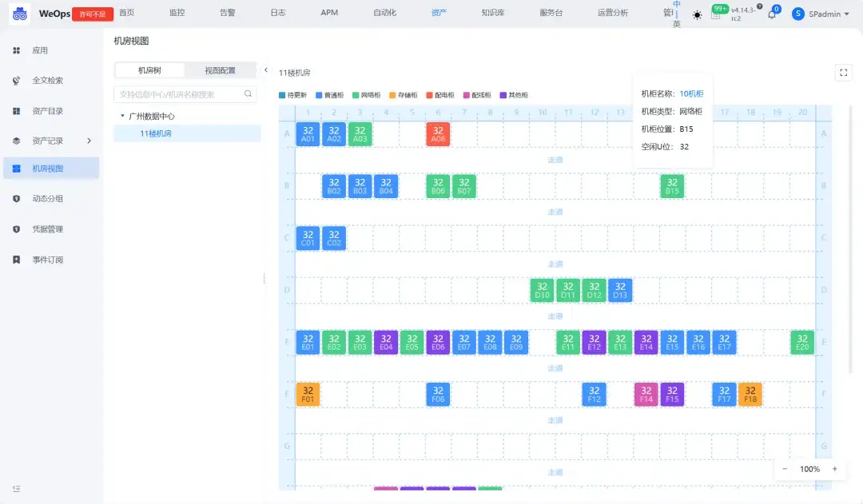Open 告警 in top menu
The width and height of the screenshot is (863, 504).
point(228,13)
